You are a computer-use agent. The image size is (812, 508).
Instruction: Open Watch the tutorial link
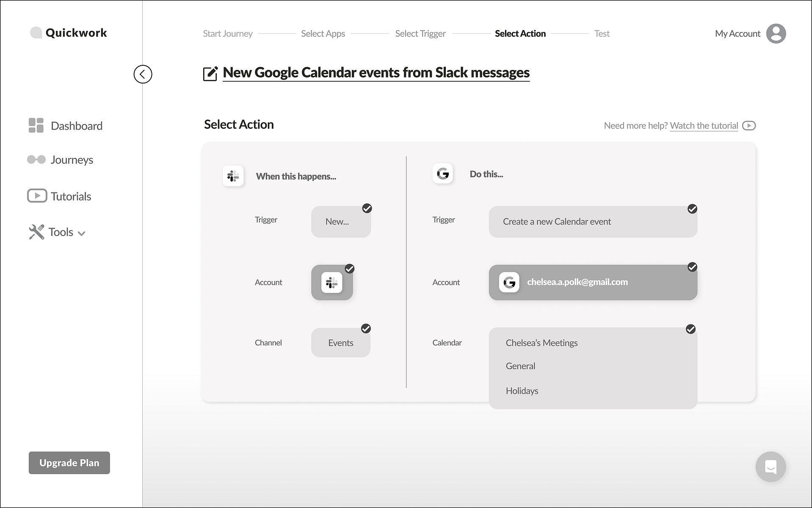(x=704, y=126)
